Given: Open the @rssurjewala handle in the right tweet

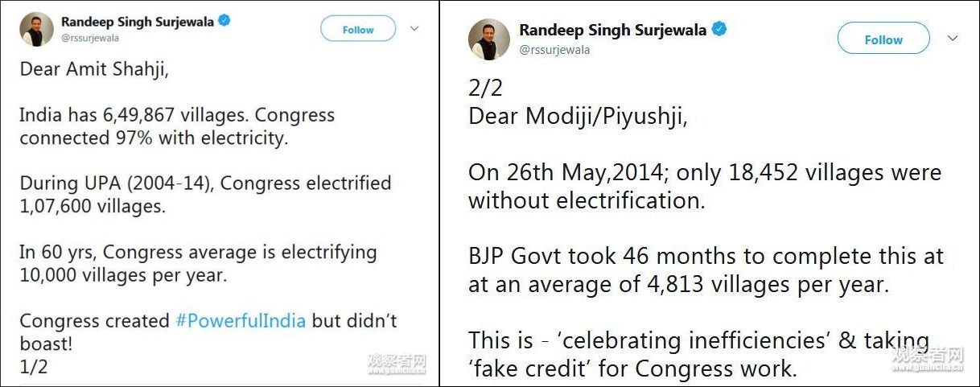Looking at the screenshot, I should (x=554, y=50).
